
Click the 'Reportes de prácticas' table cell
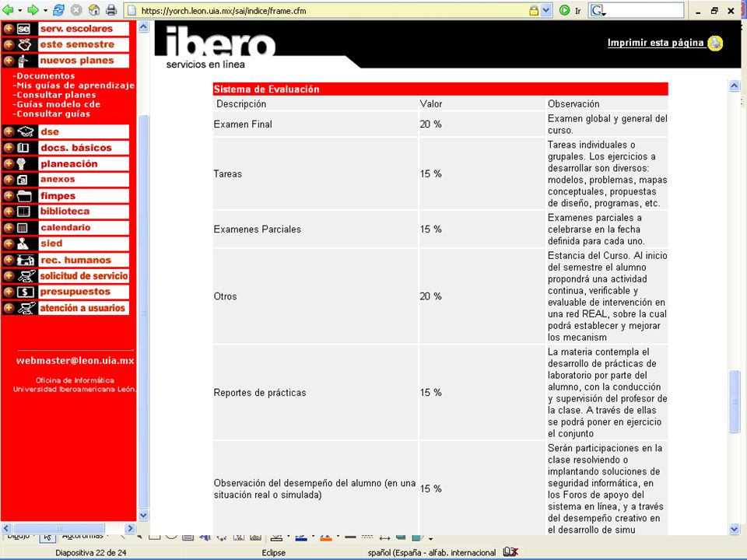(315, 392)
